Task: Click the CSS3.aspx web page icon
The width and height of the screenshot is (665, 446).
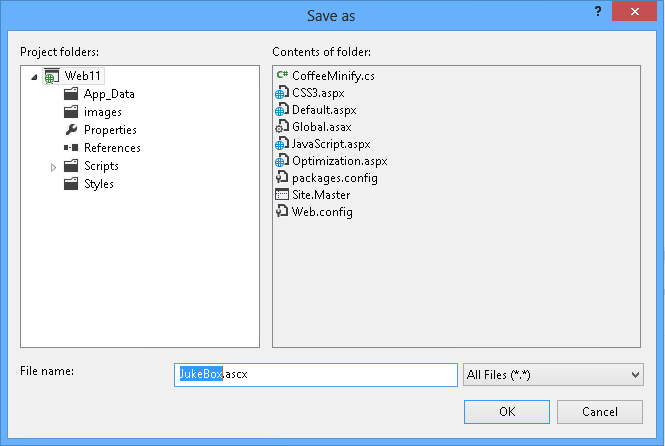Action: point(282,93)
